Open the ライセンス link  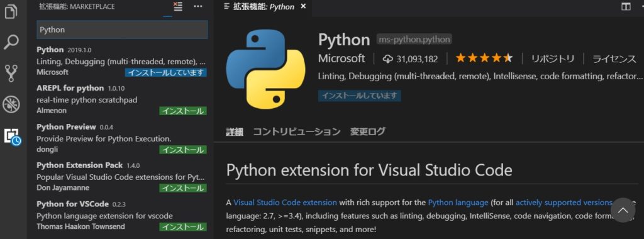point(614,58)
